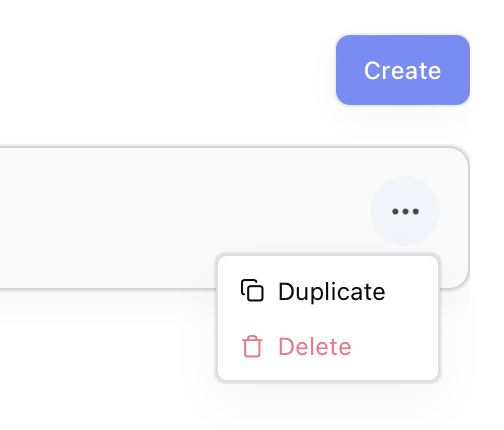Click the Duplicate copy icon
The image size is (504, 430).
252,291
